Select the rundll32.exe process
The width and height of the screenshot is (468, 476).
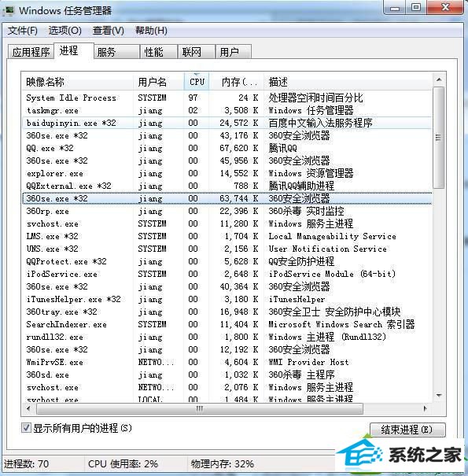pos(227,337)
